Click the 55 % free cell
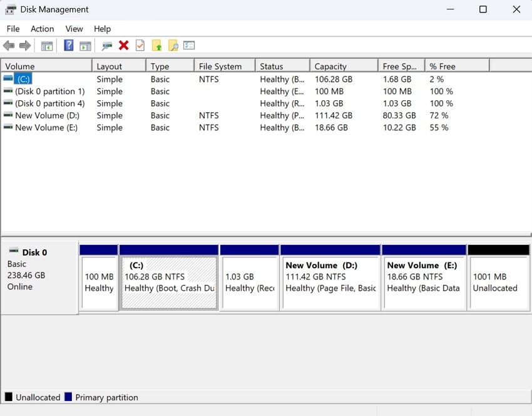Viewport: 532px width, 416px height. 439,128
